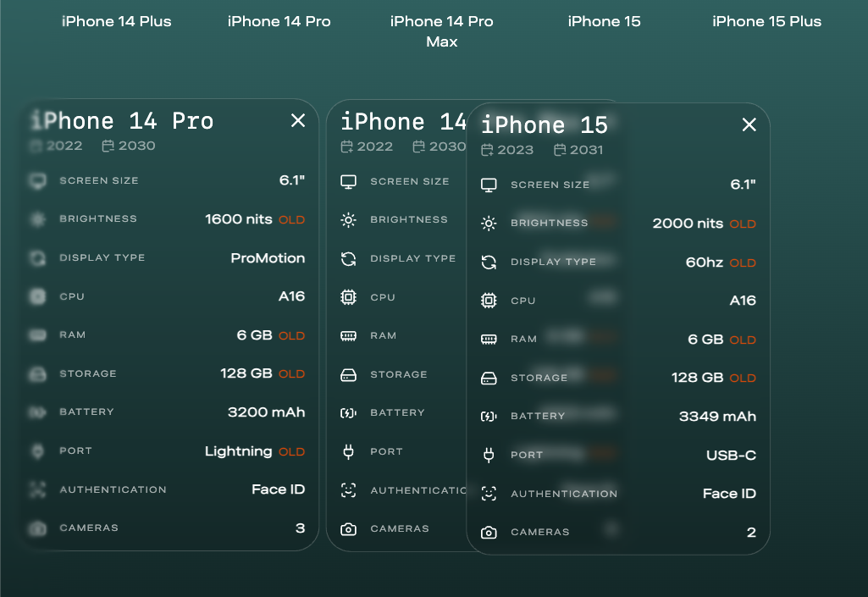The width and height of the screenshot is (868, 597).
Task: Click the Face ID authentication icon on iPhone 15 card
Action: pyautogui.click(x=489, y=494)
